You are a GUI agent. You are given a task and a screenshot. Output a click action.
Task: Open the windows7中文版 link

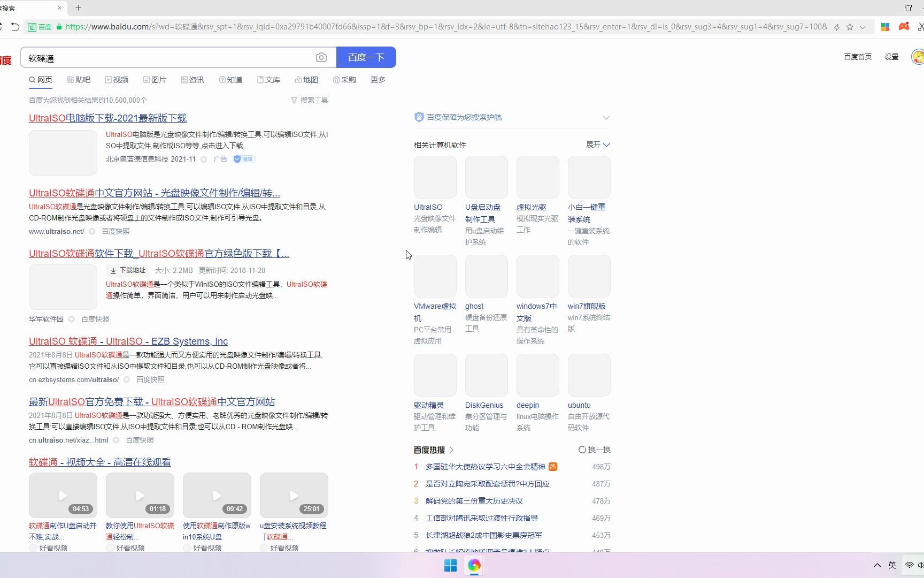click(537, 312)
